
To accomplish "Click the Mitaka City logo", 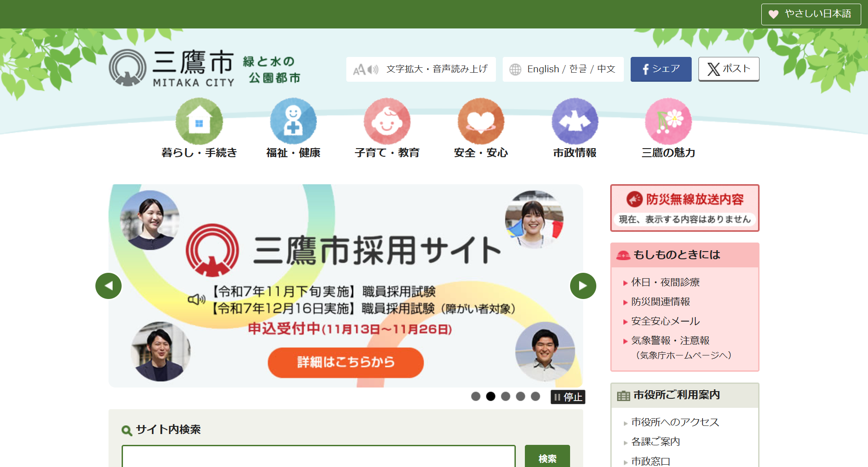I will [172, 69].
